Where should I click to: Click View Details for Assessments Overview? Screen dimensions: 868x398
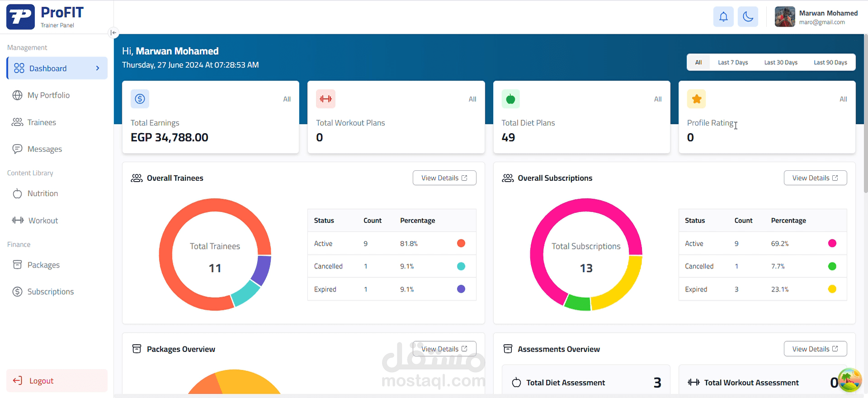(x=815, y=349)
